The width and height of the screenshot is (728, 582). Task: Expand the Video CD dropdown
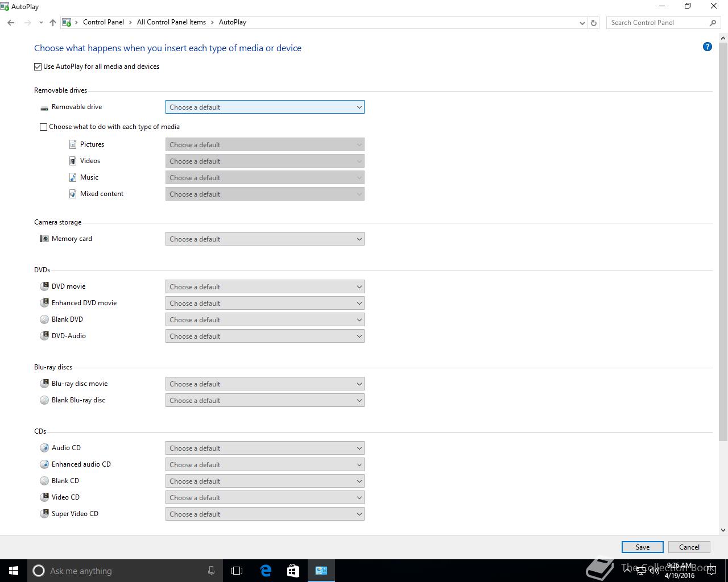coord(265,497)
